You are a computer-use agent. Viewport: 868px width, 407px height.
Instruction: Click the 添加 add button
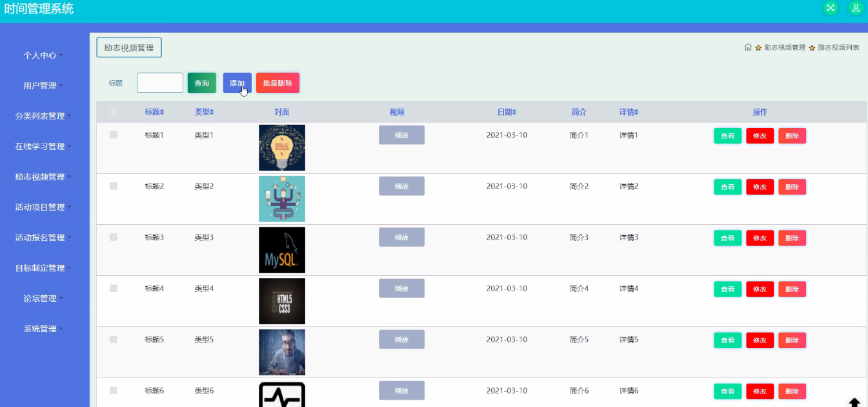point(237,83)
